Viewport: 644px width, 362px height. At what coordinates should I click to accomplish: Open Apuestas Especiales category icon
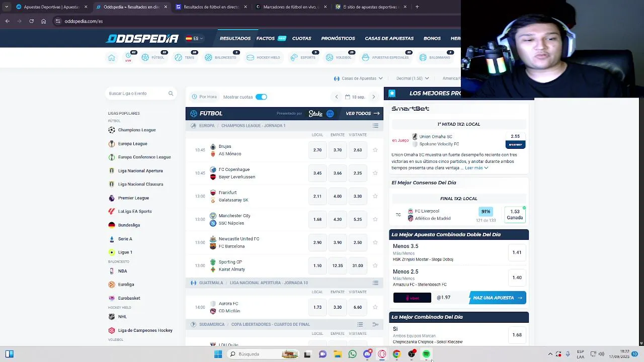click(366, 57)
